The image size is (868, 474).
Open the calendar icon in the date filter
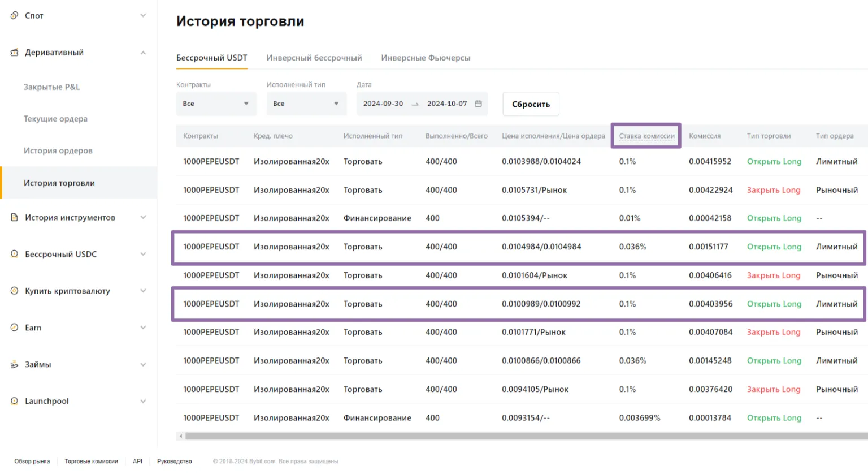click(x=478, y=104)
